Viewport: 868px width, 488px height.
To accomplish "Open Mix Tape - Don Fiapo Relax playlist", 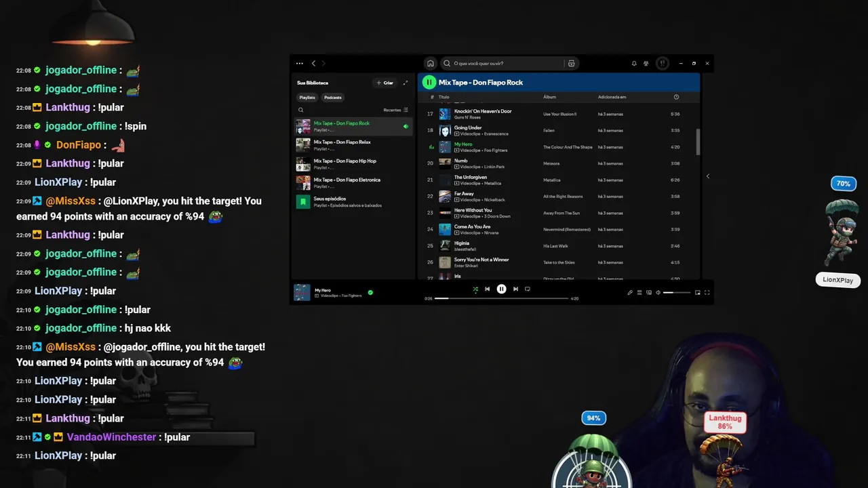I will (353, 145).
